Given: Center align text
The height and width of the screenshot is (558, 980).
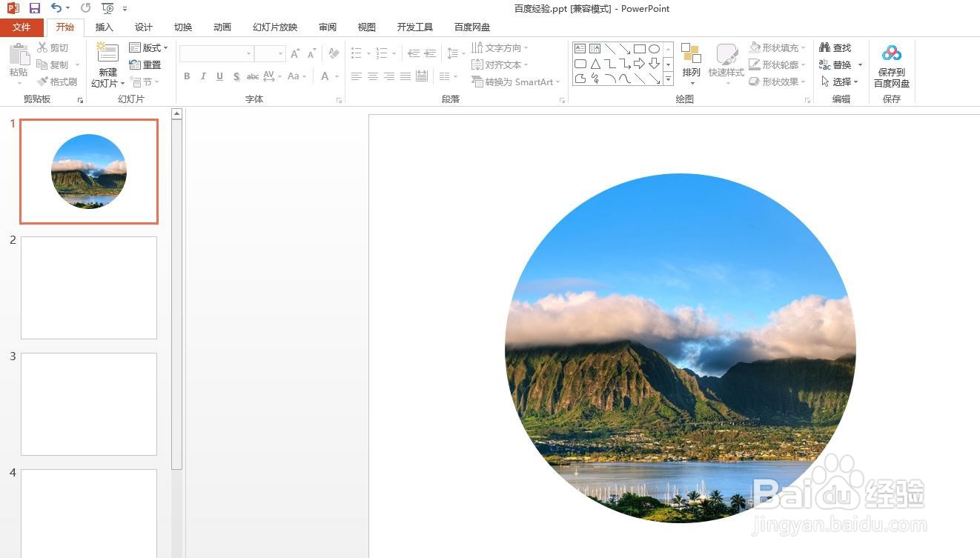Looking at the screenshot, I should 373,76.
